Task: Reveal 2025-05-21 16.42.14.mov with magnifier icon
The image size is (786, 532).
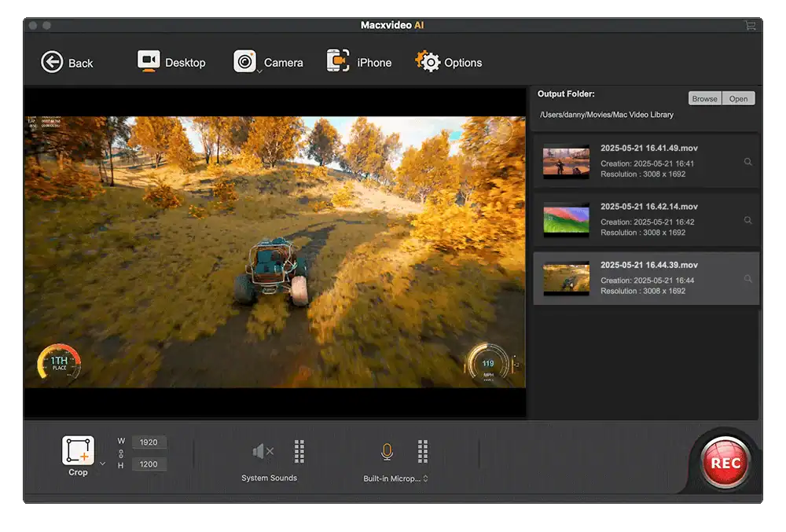Action: (x=747, y=220)
